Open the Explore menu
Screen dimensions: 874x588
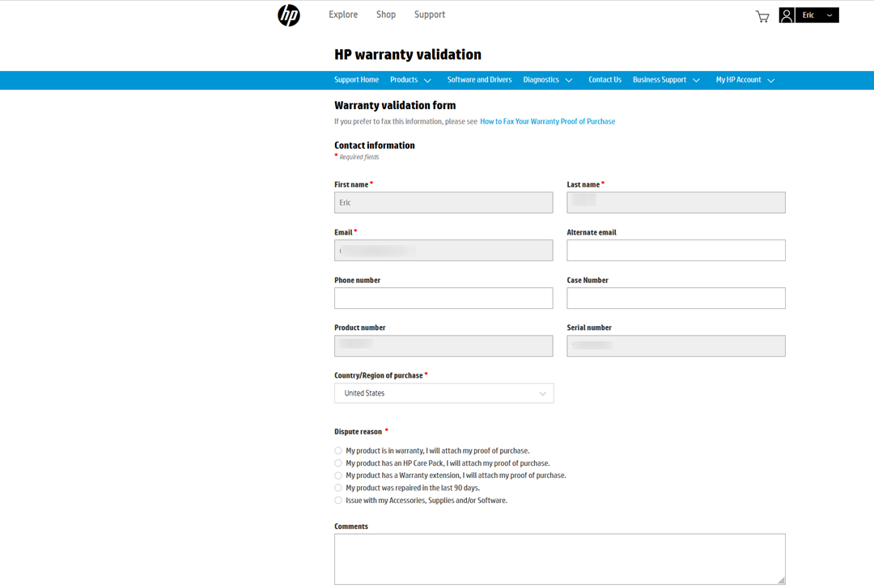pyautogui.click(x=342, y=15)
